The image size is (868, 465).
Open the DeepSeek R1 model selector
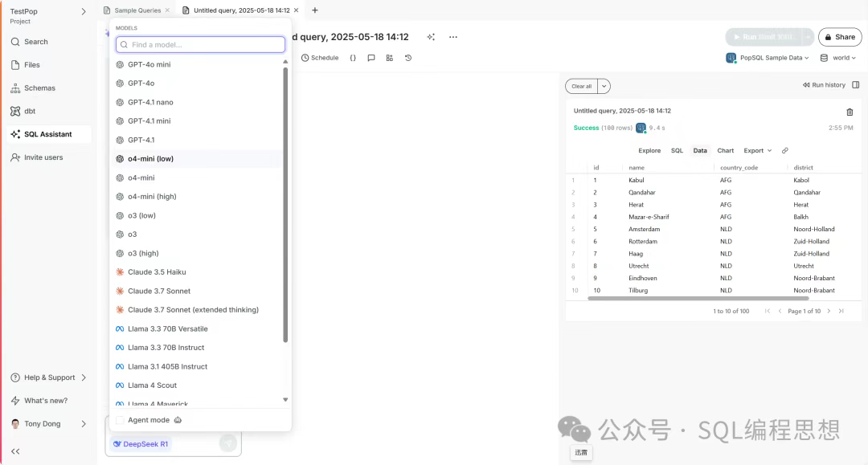pos(141,444)
